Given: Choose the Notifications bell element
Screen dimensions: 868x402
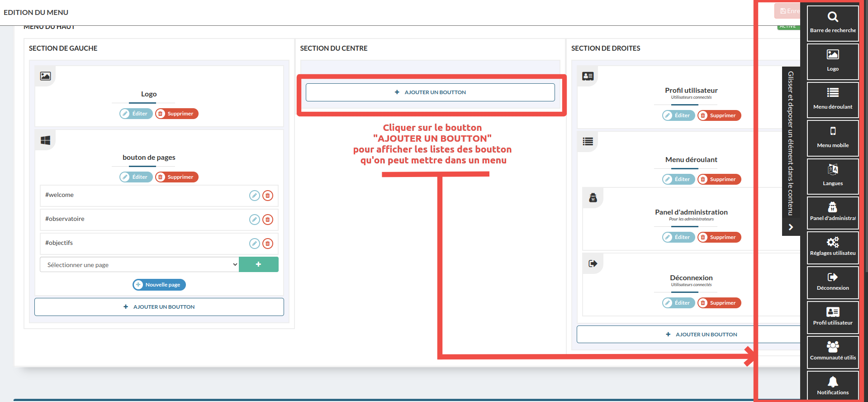Looking at the screenshot, I should [832, 386].
